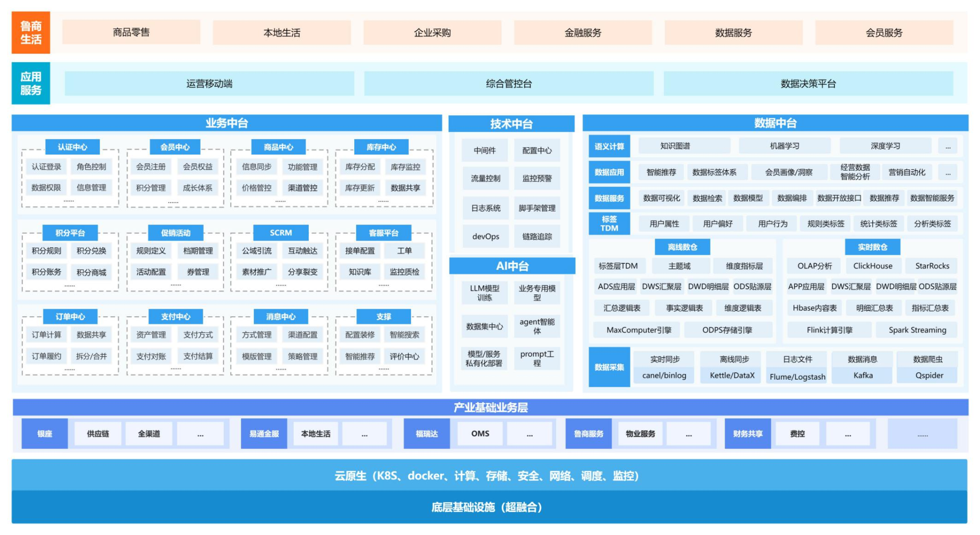Image resolution: width=980 pixels, height=535 pixels.
Task: Click the 离线数仓 label
Action: pos(682,247)
